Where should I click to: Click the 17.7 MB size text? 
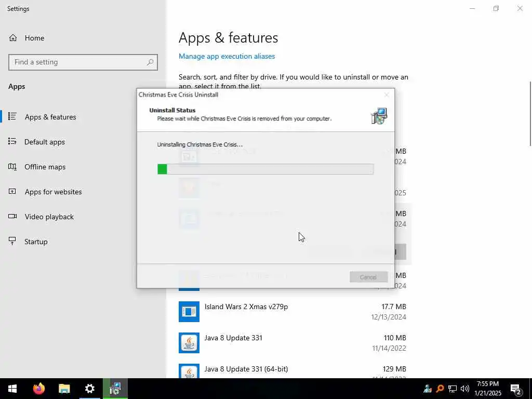click(394, 307)
